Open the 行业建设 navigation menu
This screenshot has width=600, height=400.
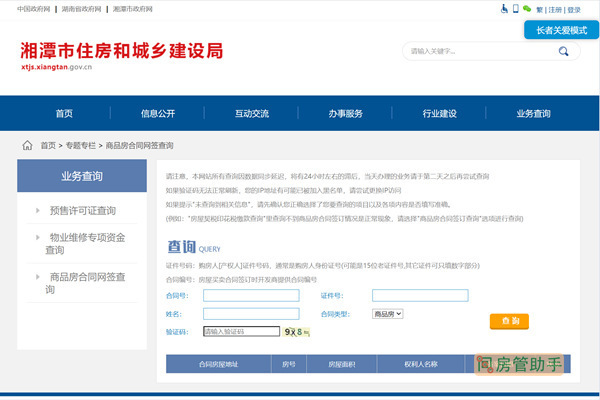439,113
